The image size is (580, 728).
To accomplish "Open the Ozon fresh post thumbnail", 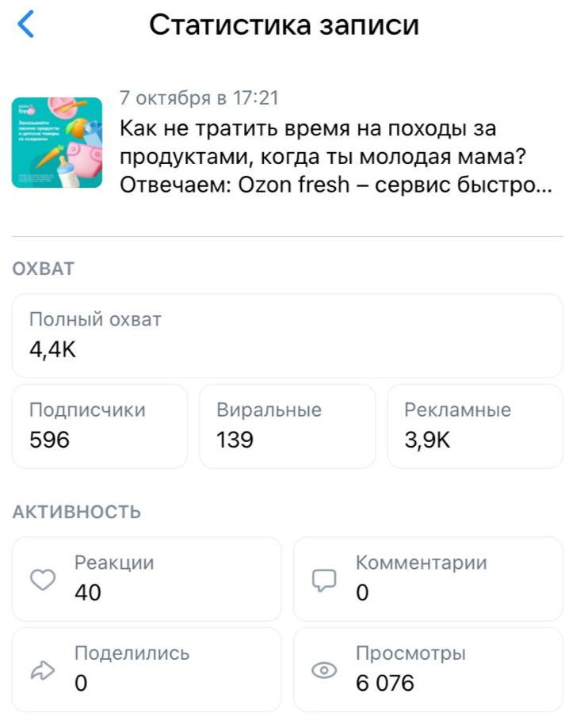I will coord(57,143).
